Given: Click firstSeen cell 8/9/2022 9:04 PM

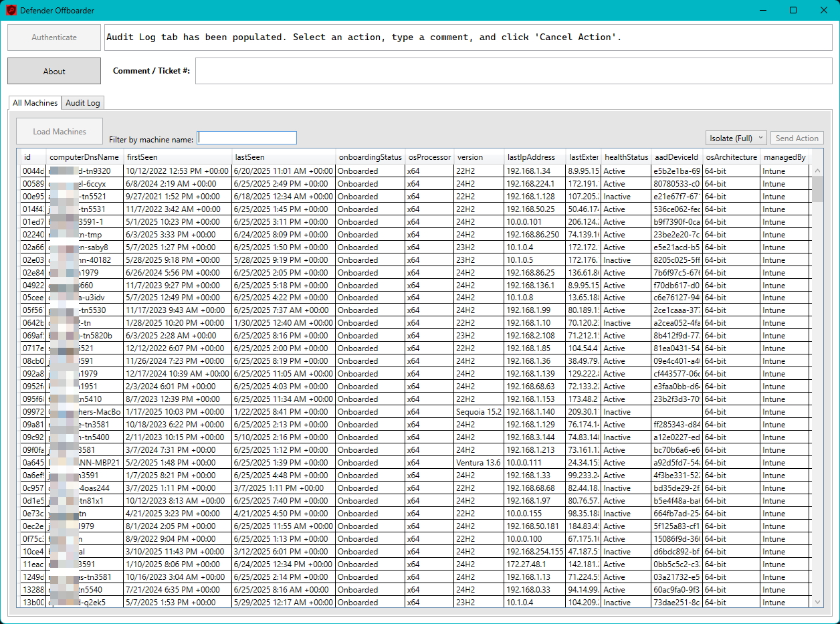Looking at the screenshot, I should tap(178, 539).
